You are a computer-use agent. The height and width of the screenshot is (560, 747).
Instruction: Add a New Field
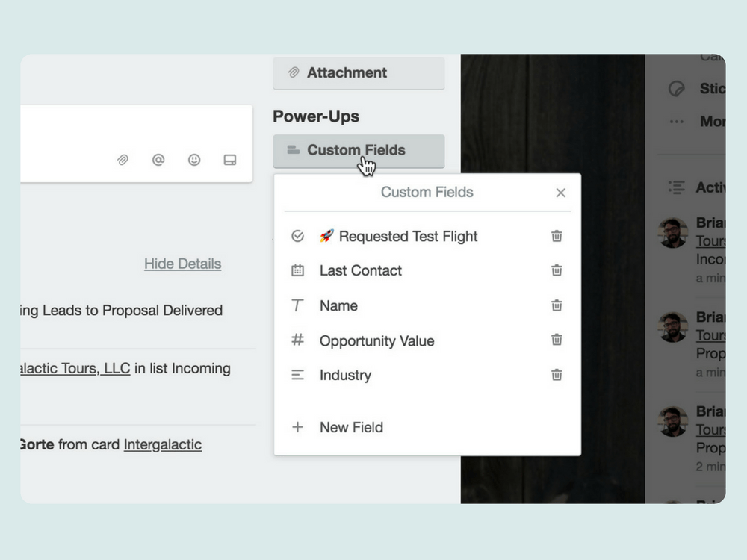(x=351, y=428)
